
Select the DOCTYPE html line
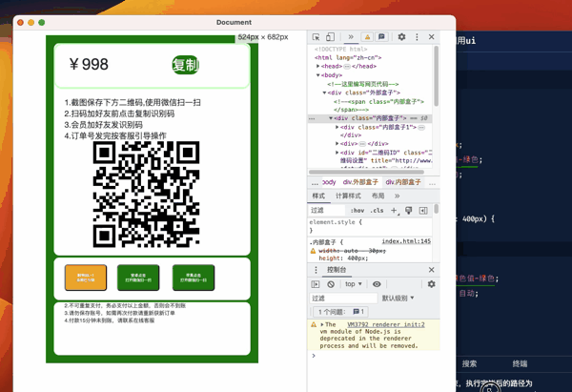(x=340, y=49)
